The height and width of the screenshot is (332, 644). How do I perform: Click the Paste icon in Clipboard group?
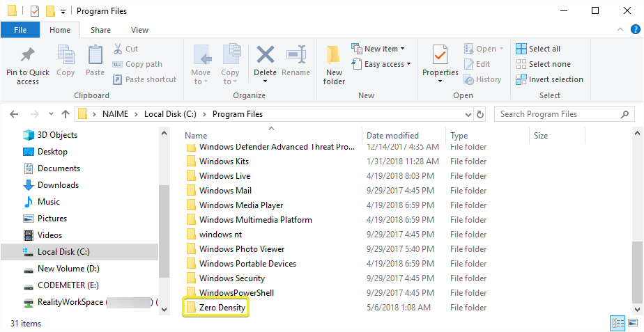[x=95, y=61]
